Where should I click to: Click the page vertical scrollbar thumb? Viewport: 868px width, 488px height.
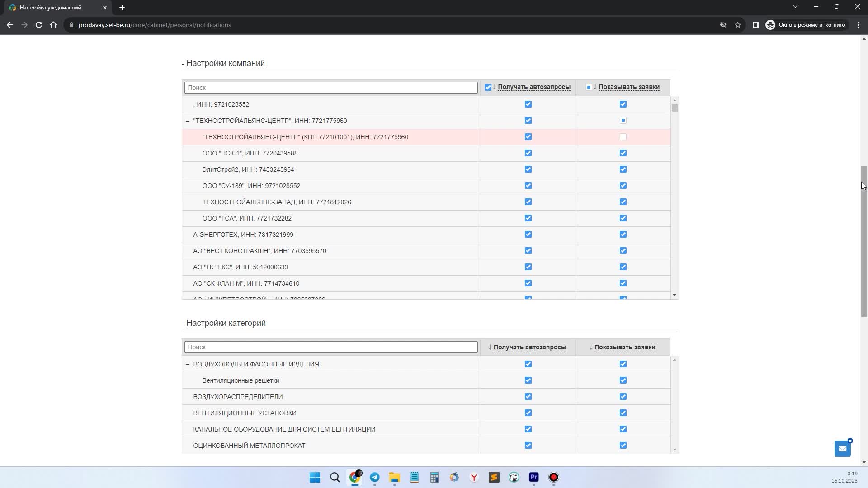point(864,242)
